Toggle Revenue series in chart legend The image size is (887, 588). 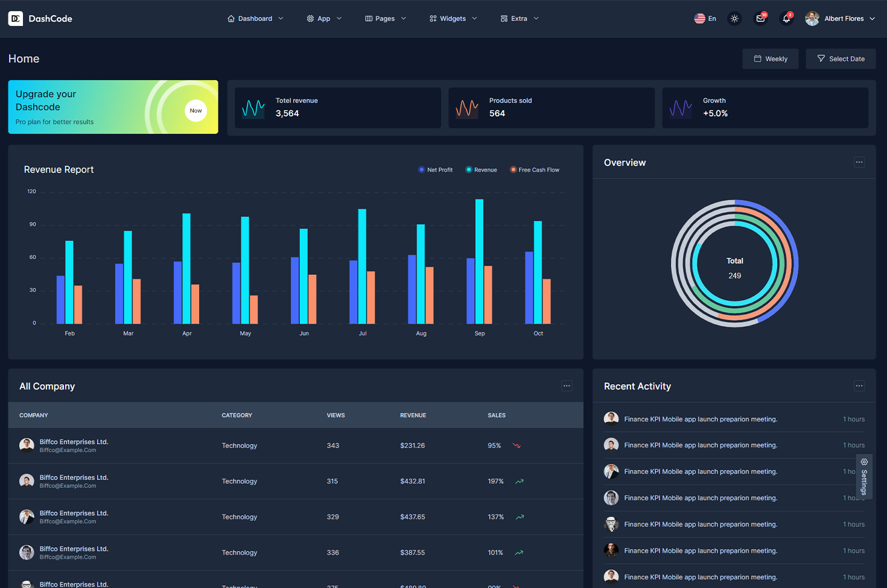pos(482,170)
